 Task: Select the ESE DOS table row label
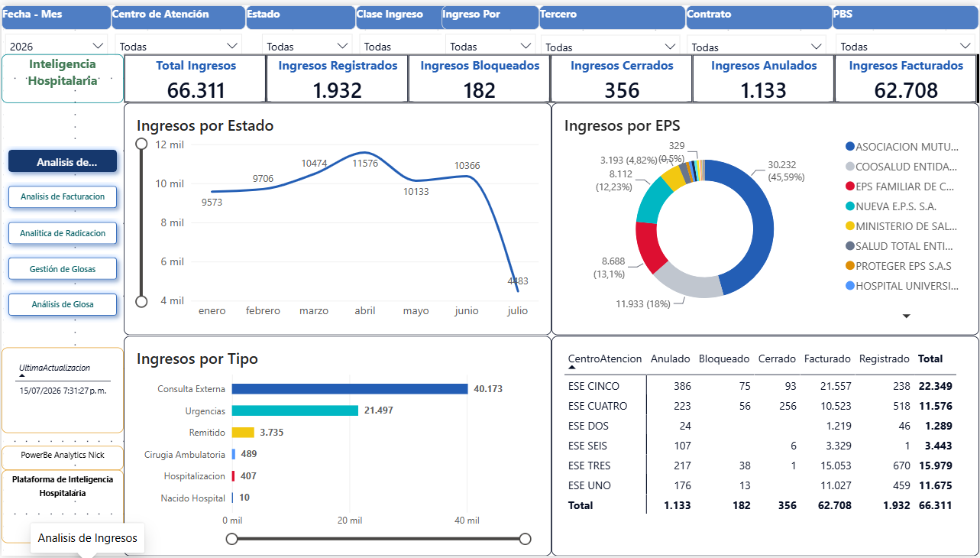pyautogui.click(x=589, y=426)
